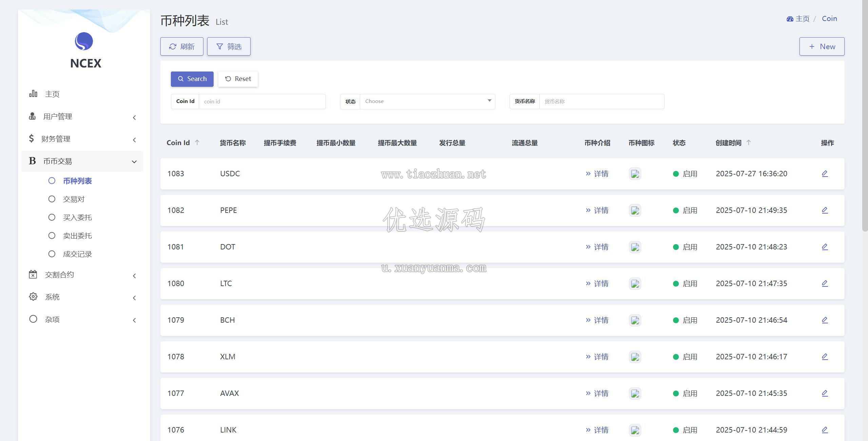868x441 pixels.
Task: Expand the 用户管理 menu chevron
Action: [134, 117]
